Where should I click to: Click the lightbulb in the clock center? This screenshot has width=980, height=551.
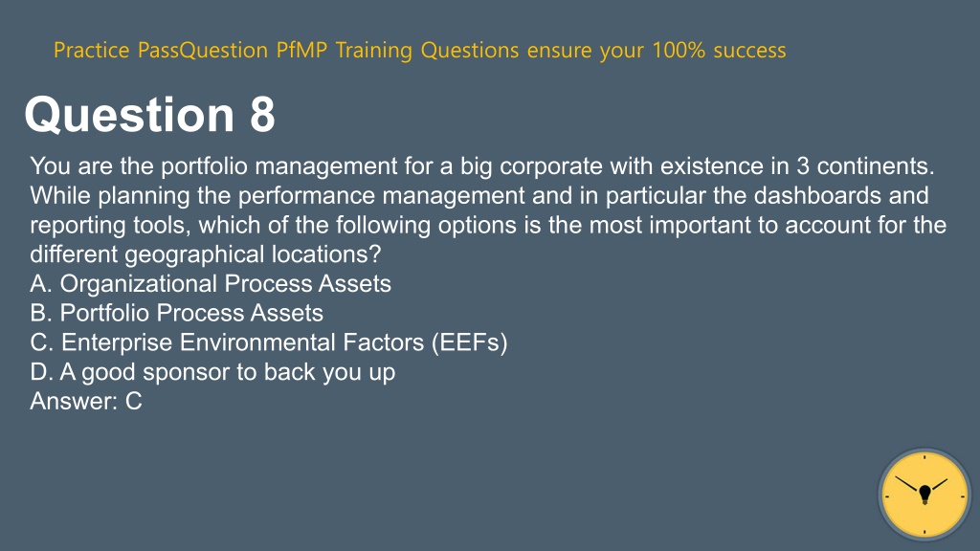point(925,495)
